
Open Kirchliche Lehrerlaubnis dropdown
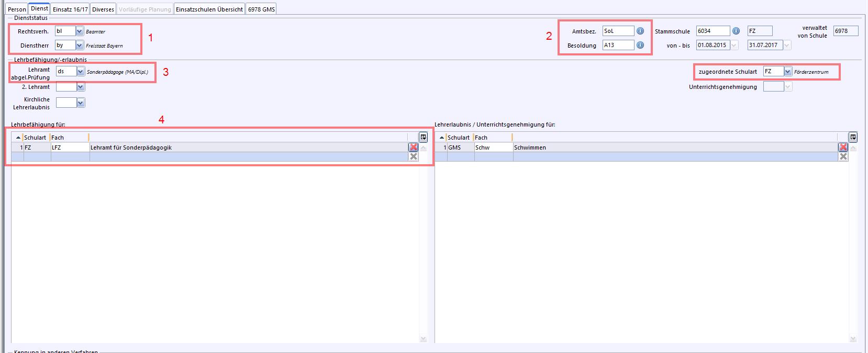coord(81,103)
